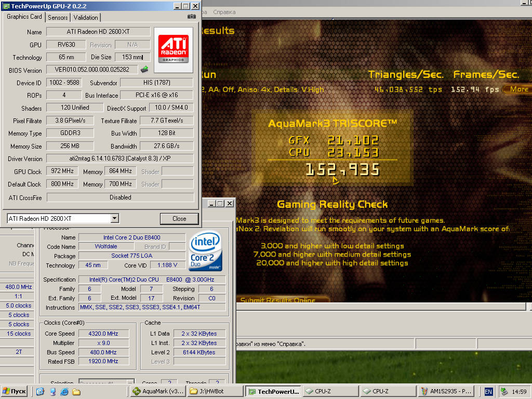Click the BIOS Version field
Screen dimensions: 532x399
point(92,70)
